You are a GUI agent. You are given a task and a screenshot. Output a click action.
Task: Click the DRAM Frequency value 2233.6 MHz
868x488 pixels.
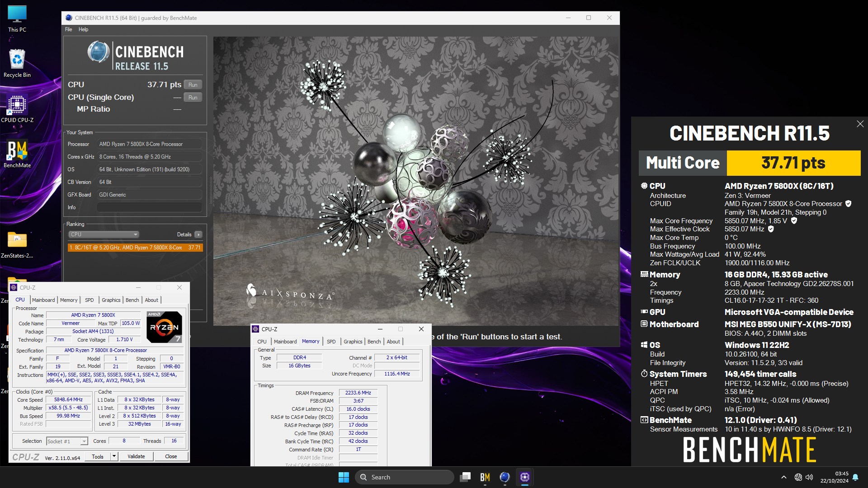[358, 393]
